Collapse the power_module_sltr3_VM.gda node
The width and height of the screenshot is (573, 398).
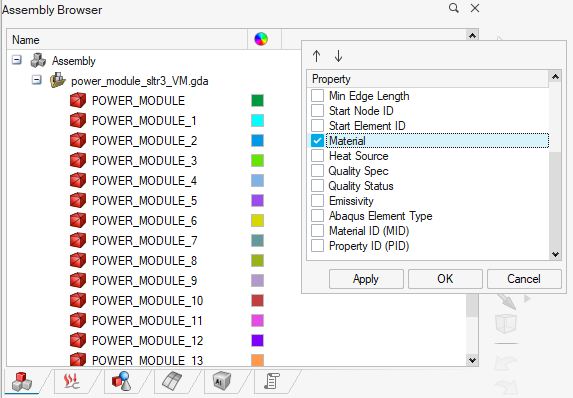point(37,79)
